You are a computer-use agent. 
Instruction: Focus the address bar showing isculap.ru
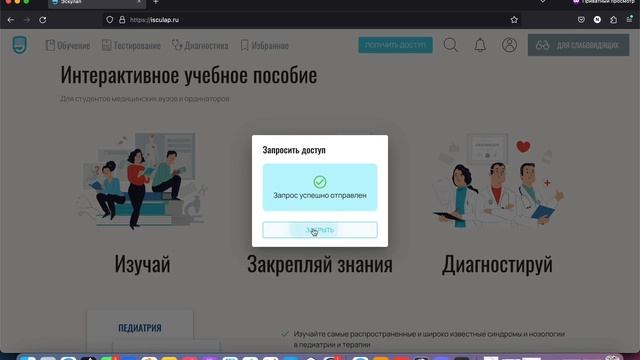point(312,20)
